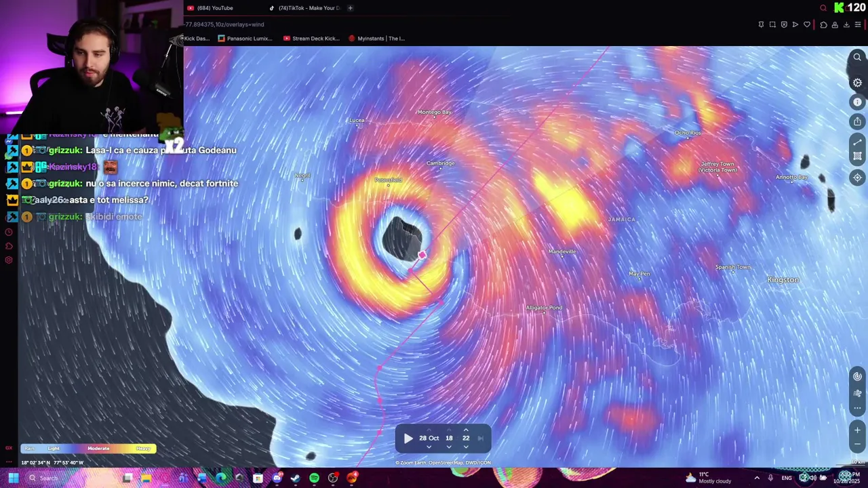Screen dimensions: 868x488
Task: Click the browser snapshot capture icon
Action: tap(772, 25)
